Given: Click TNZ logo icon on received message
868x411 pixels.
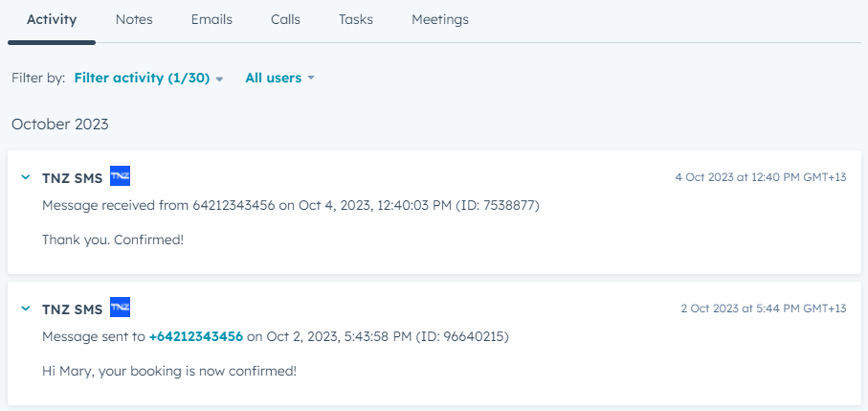Looking at the screenshot, I should (x=120, y=176).
